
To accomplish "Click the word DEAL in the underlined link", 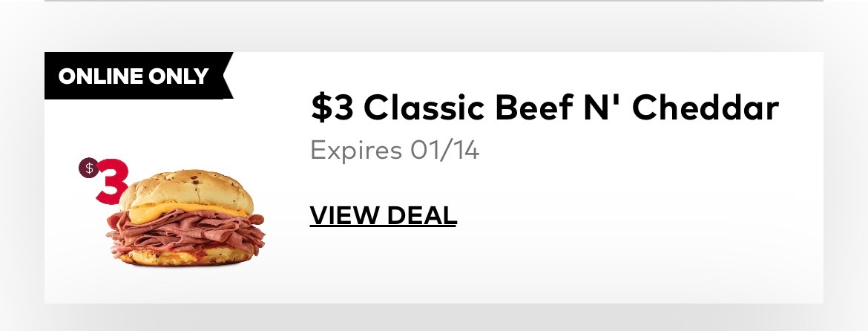I will pos(421,215).
